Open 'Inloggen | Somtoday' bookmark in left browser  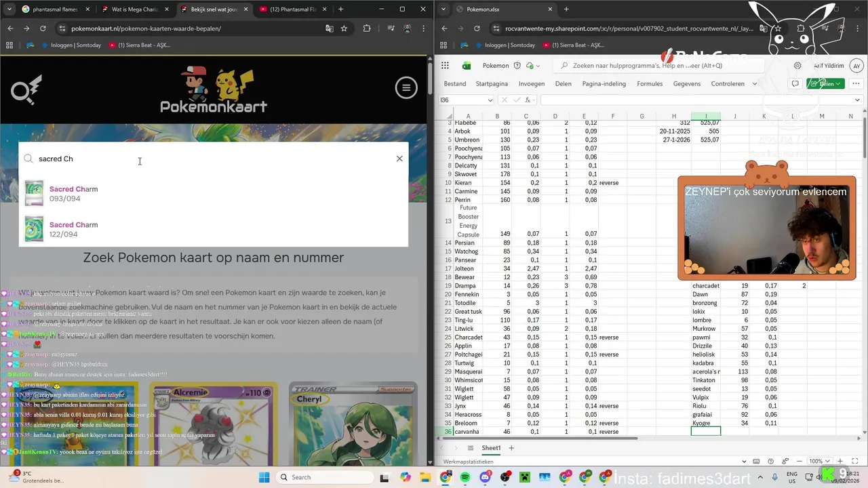(73, 45)
